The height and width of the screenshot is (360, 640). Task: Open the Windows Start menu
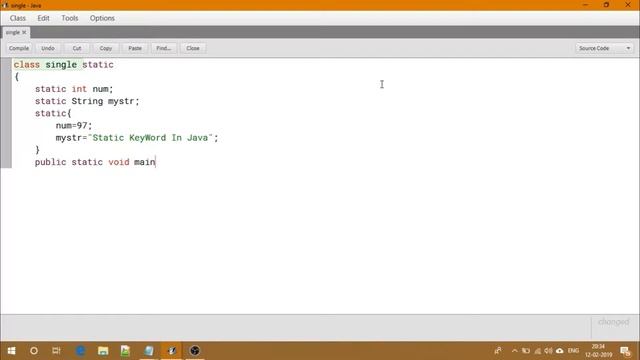pos(11,351)
